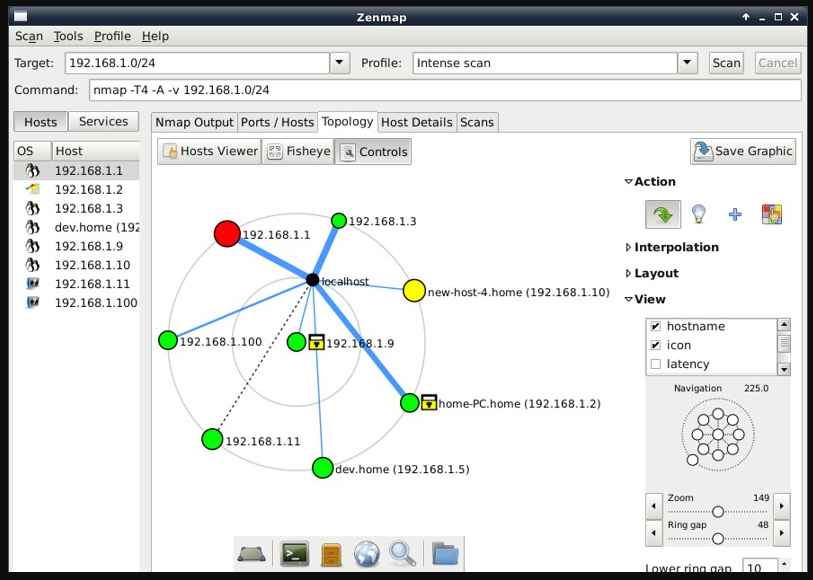Select the colored Fill region action
This screenshot has width=813, height=580.
point(772,214)
